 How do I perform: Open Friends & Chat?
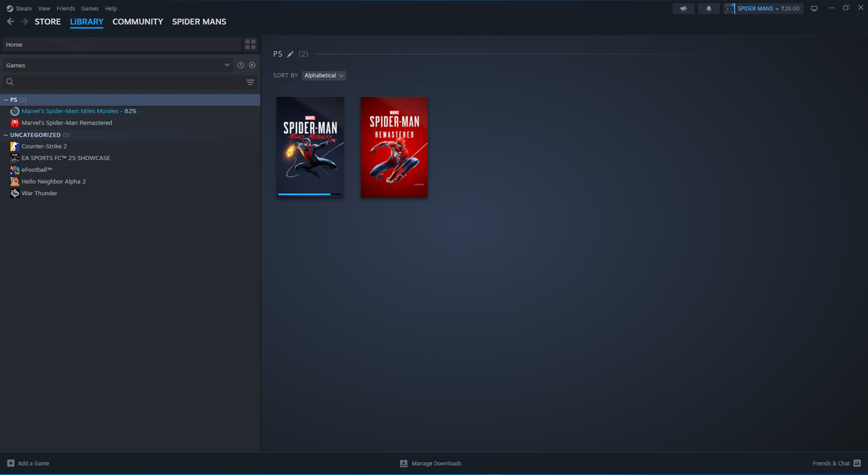coord(837,463)
